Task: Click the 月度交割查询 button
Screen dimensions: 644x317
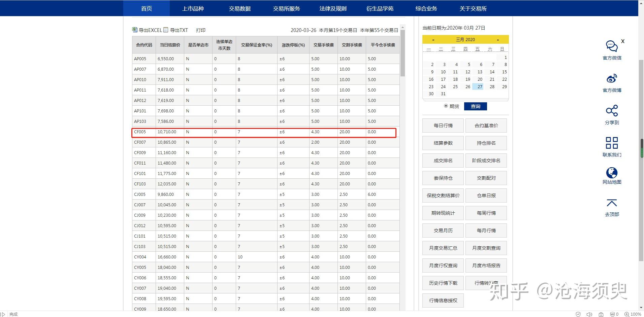Action: (x=486, y=248)
